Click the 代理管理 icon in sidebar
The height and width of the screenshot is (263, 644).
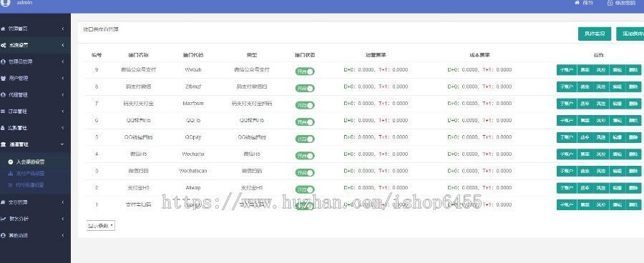4,95
